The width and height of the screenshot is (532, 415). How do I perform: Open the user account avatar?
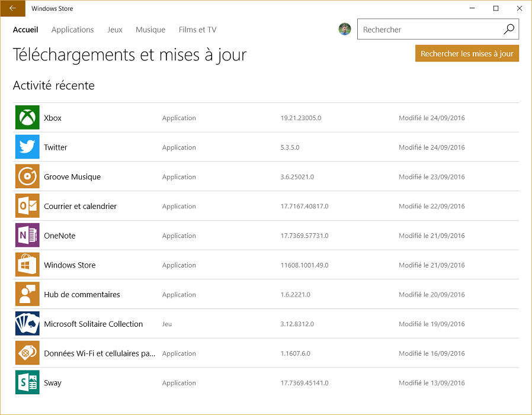click(345, 29)
